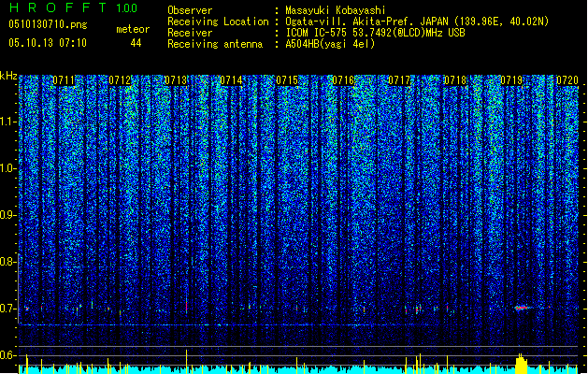
Task: Click the tall red echo spike near 0713
Action: (x=186, y=306)
